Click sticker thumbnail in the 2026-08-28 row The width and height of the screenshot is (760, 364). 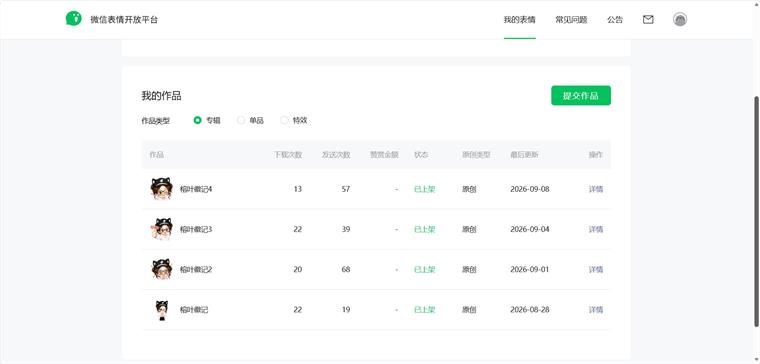click(x=161, y=310)
